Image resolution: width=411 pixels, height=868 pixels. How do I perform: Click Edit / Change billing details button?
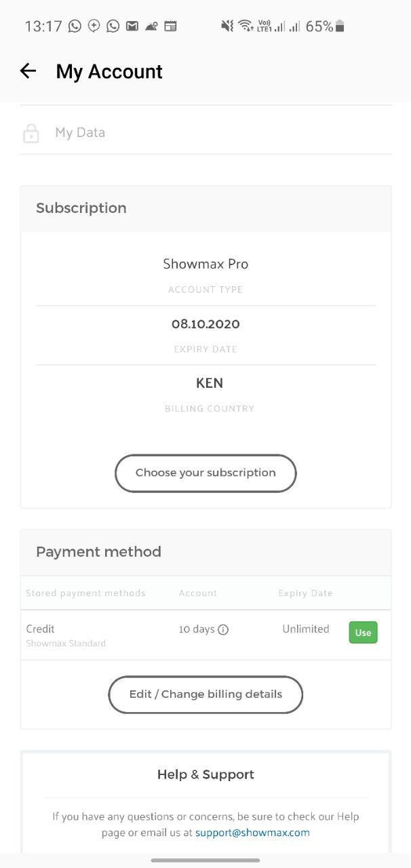[x=206, y=694]
